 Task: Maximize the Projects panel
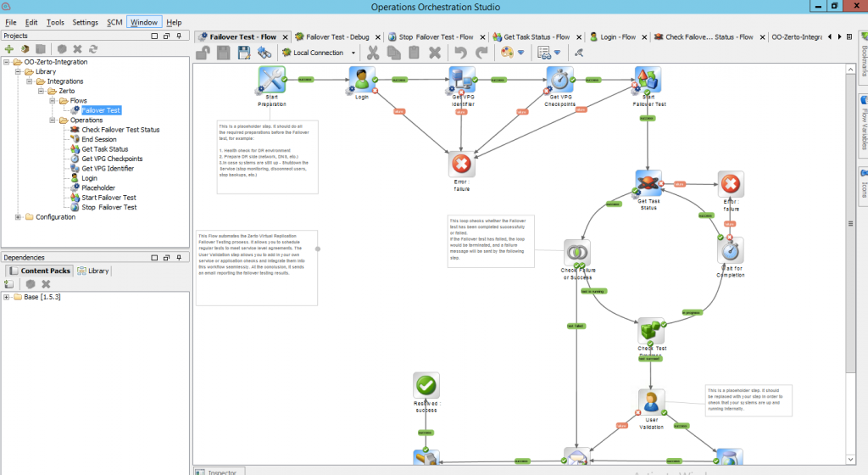(154, 36)
